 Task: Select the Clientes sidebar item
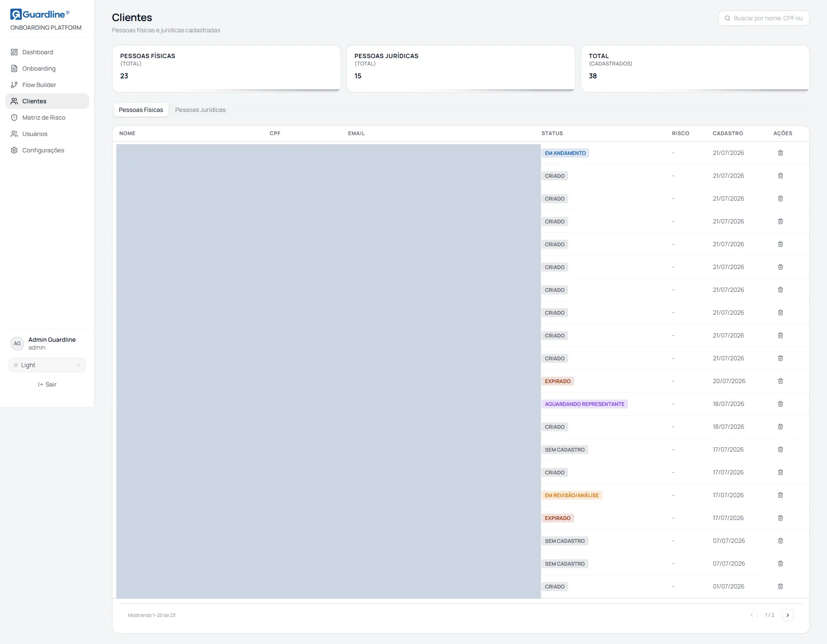click(x=47, y=101)
